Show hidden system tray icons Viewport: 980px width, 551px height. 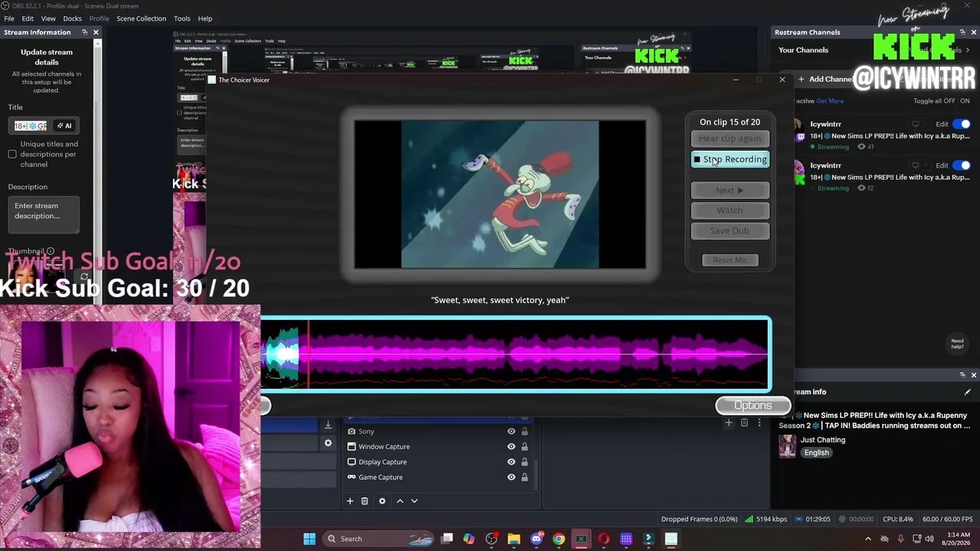click(867, 539)
